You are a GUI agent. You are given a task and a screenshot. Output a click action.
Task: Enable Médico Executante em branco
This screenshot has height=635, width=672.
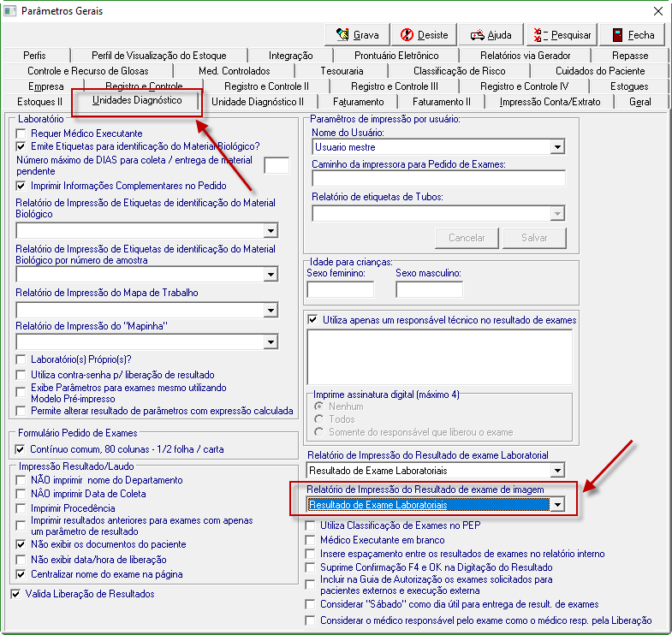pyautogui.click(x=310, y=540)
